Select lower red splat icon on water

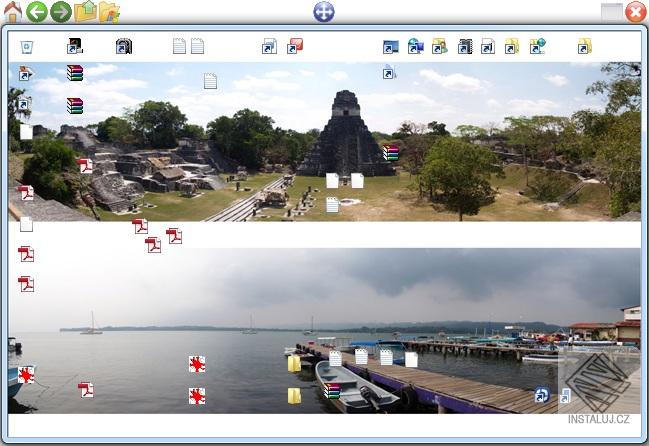point(197,396)
